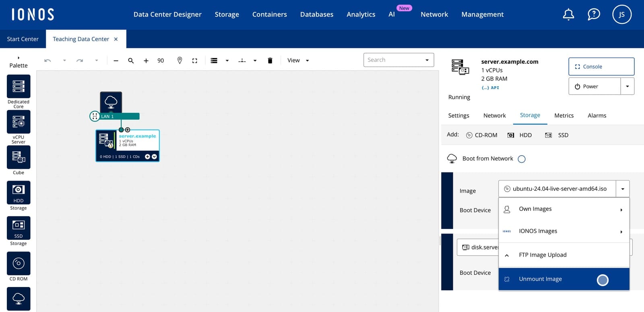The width and height of the screenshot is (644, 312).
Task: Switch to server Metrics tab
Action: [x=564, y=116]
